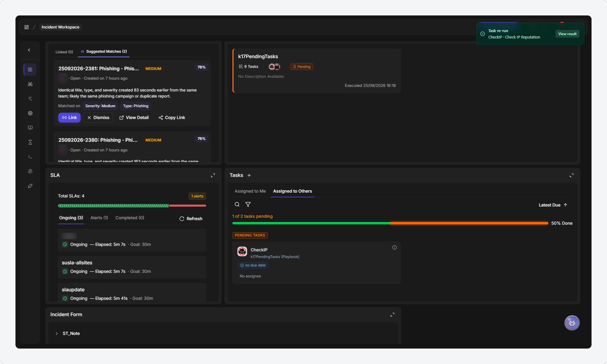Image resolution: width=607 pixels, height=364 pixels.
Task: Open View Detail for incident 25092026-2381
Action: point(134,117)
